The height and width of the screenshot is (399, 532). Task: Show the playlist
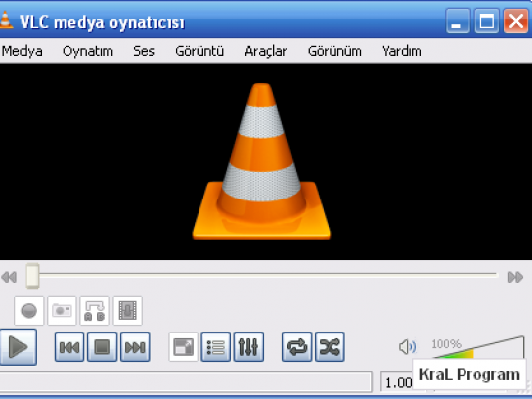pos(215,347)
